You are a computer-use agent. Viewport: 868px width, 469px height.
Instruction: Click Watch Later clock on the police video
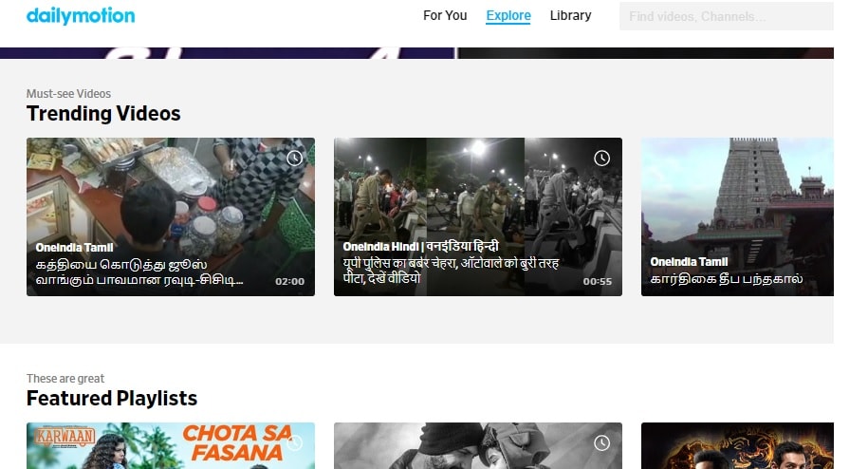(x=601, y=158)
